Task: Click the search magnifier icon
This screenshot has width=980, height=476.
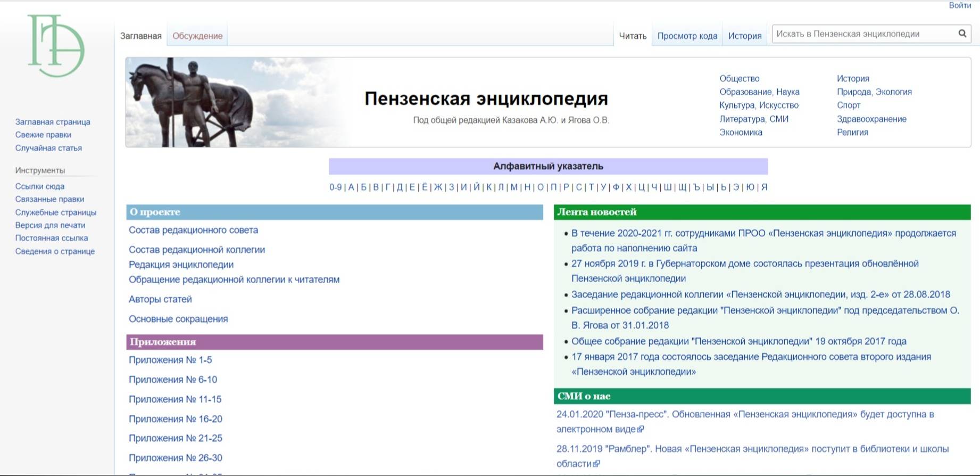Action: click(x=962, y=34)
